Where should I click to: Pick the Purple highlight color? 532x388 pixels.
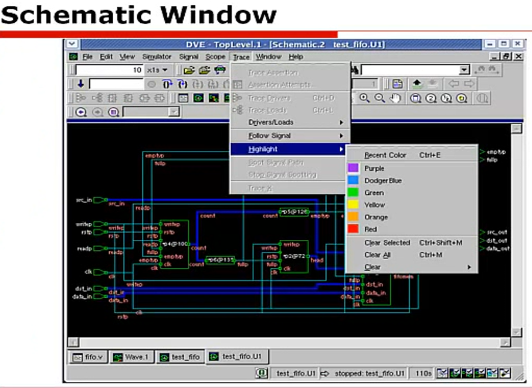click(x=412, y=168)
